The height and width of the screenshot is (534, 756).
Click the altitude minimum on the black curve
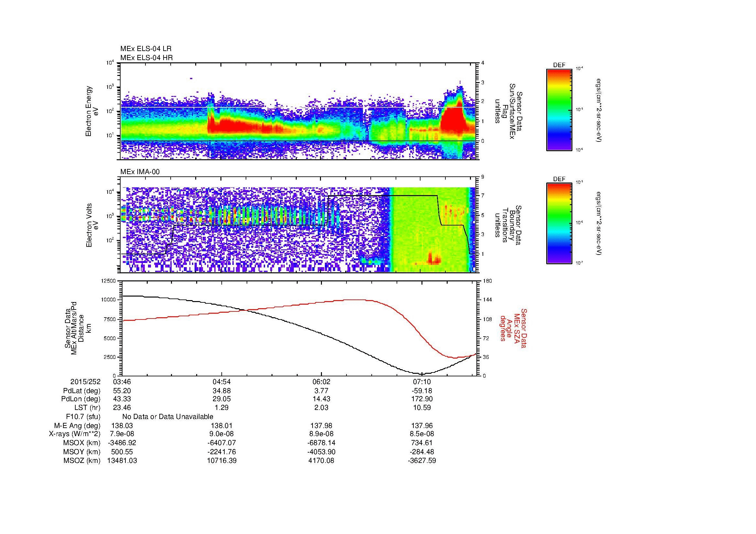pyautogui.click(x=422, y=373)
